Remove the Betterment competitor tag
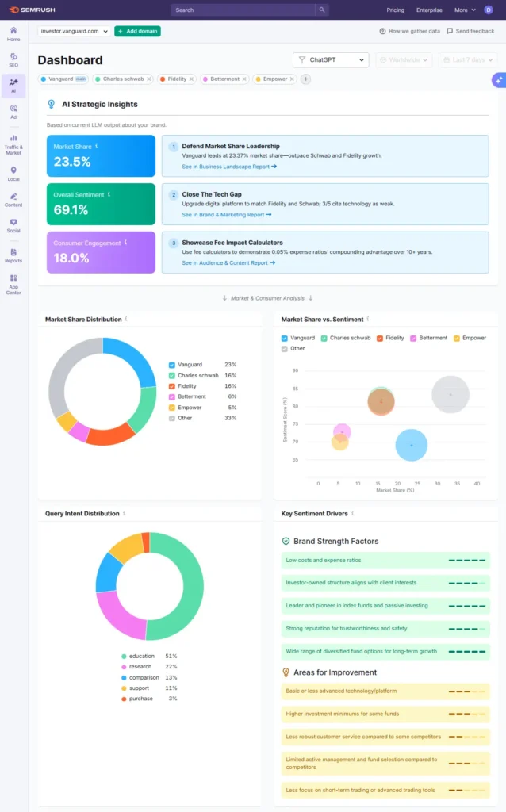The height and width of the screenshot is (812, 506). coord(244,79)
